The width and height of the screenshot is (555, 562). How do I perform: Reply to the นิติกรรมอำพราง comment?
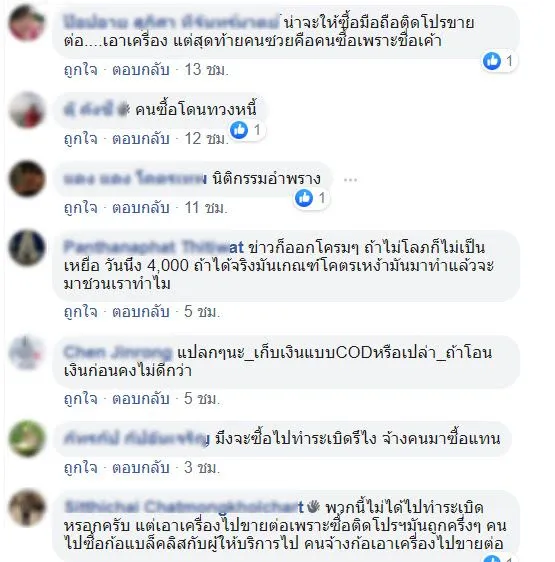click(141, 208)
